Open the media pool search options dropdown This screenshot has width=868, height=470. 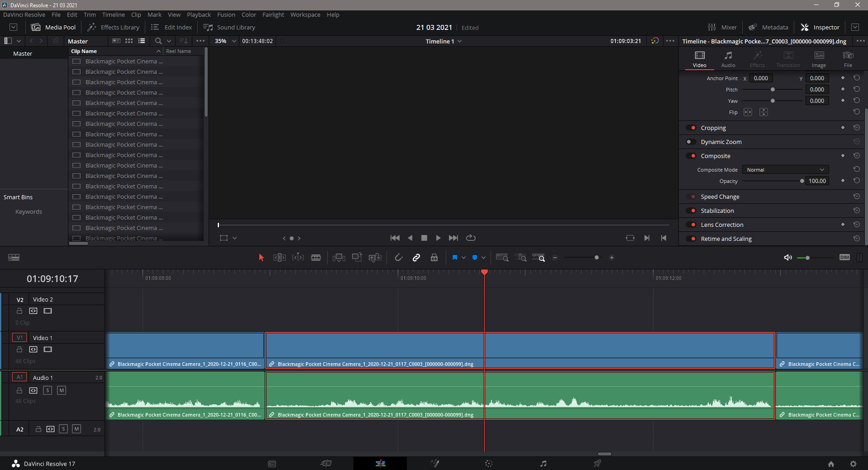[169, 41]
